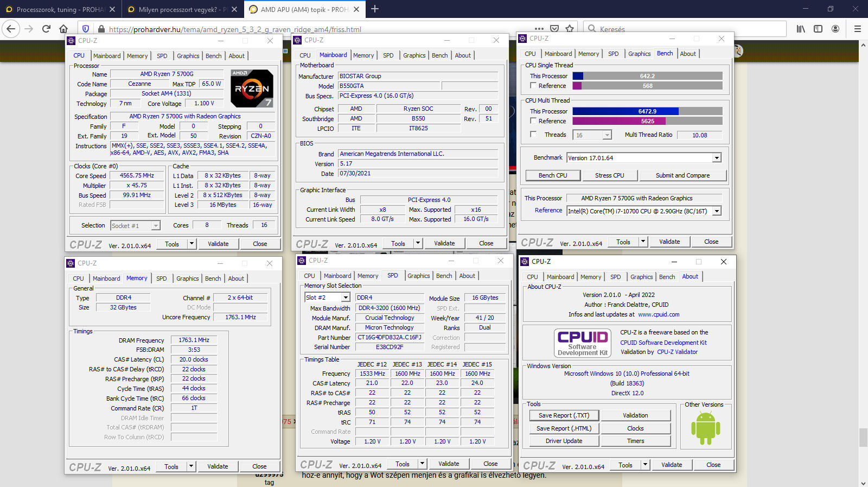
Task: Click the Submit and Compare button
Action: pos(682,175)
